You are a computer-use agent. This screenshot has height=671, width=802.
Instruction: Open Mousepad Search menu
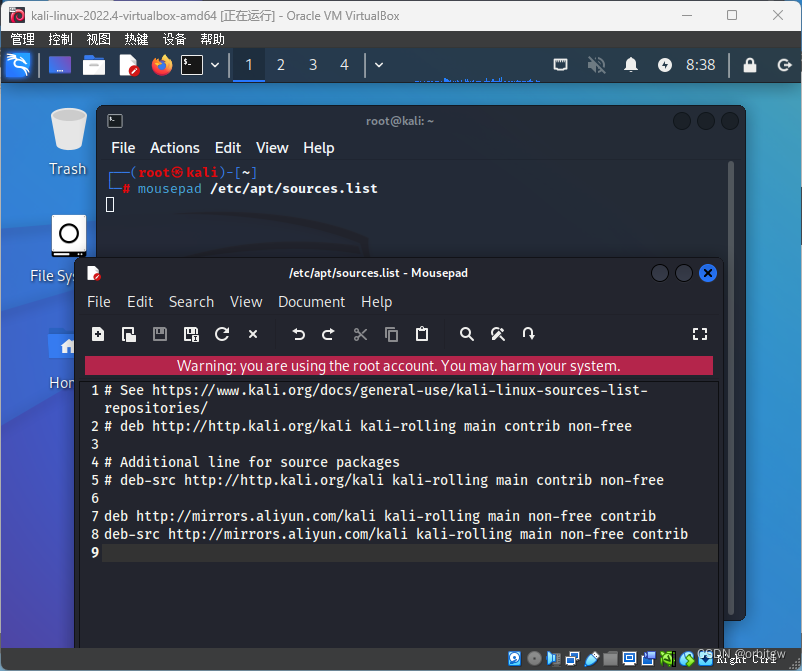[191, 302]
